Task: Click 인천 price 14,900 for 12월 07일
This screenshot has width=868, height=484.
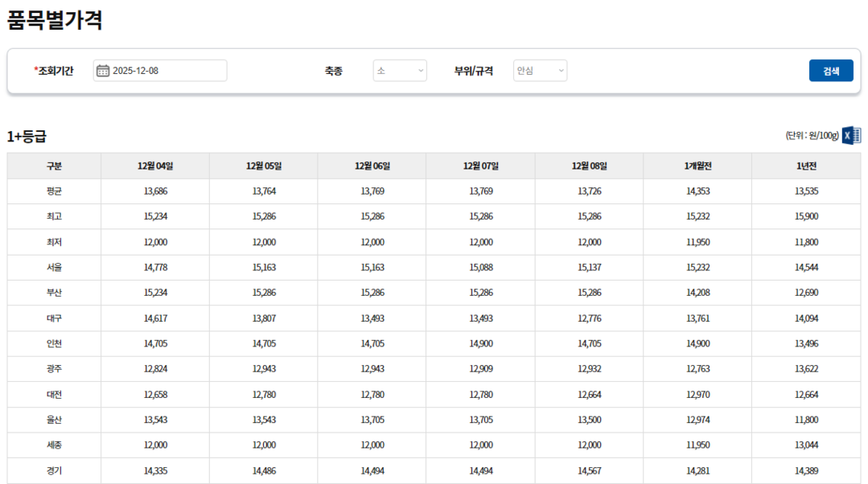Action: (481, 344)
